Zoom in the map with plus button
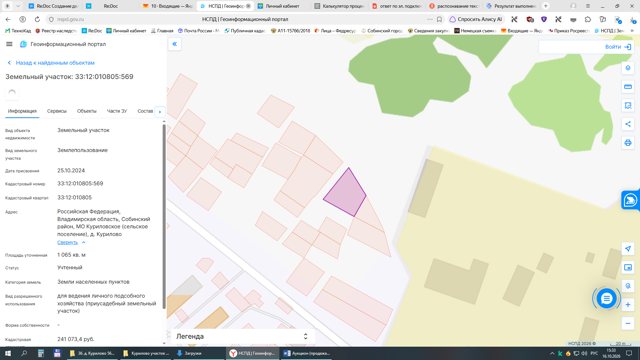 [x=628, y=305]
